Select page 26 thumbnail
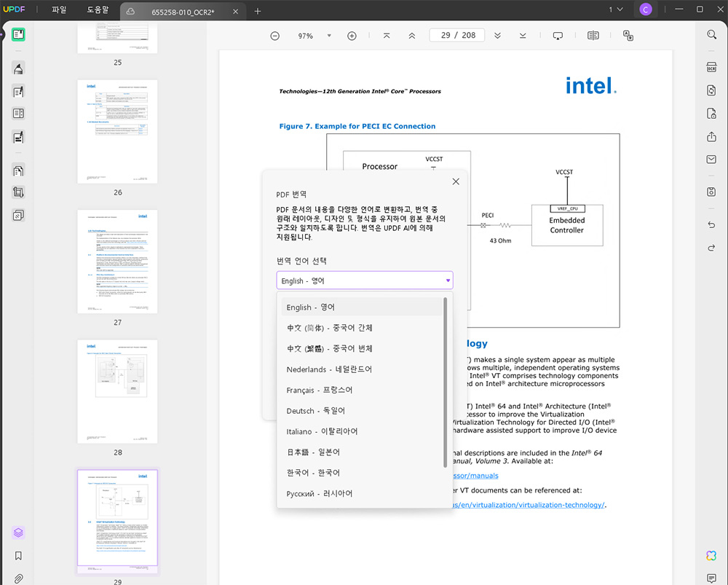728x585 pixels. click(117, 131)
